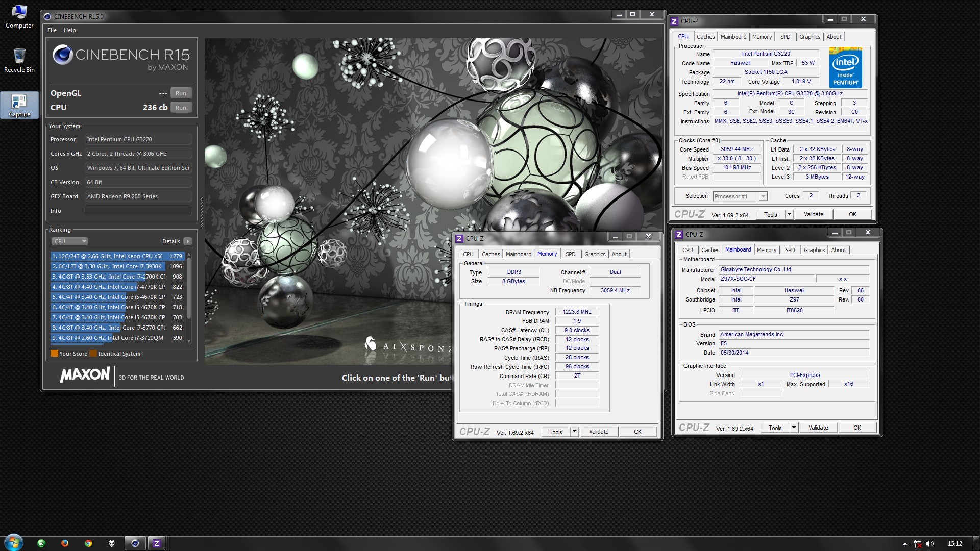This screenshot has height=551, width=980.
Task: Click the taskbar clock showing 15:12
Action: point(954,544)
